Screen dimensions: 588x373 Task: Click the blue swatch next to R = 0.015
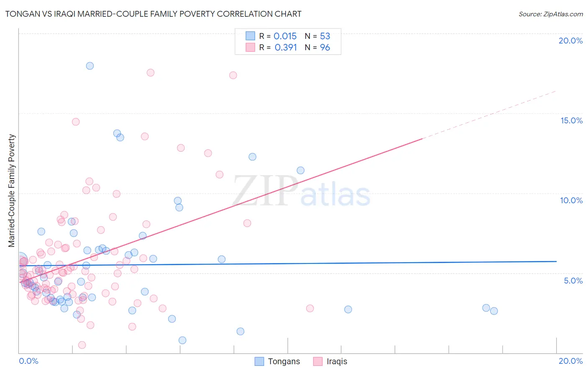pos(250,36)
